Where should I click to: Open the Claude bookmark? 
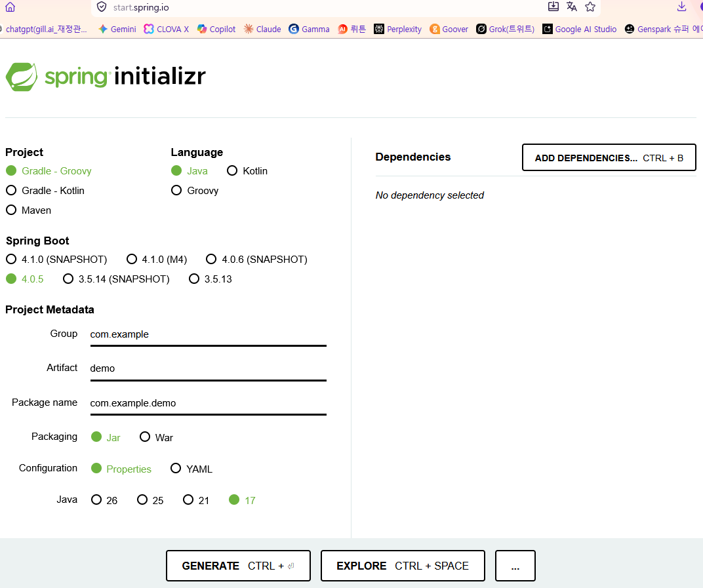pos(262,29)
